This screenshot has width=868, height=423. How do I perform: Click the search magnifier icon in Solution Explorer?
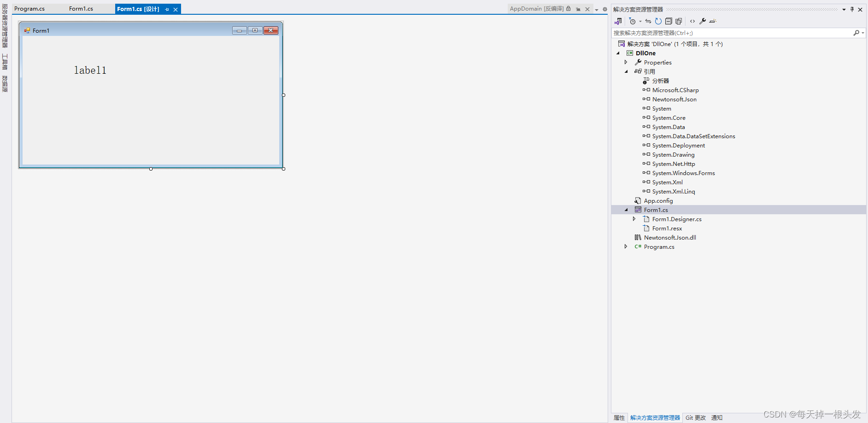pos(856,33)
